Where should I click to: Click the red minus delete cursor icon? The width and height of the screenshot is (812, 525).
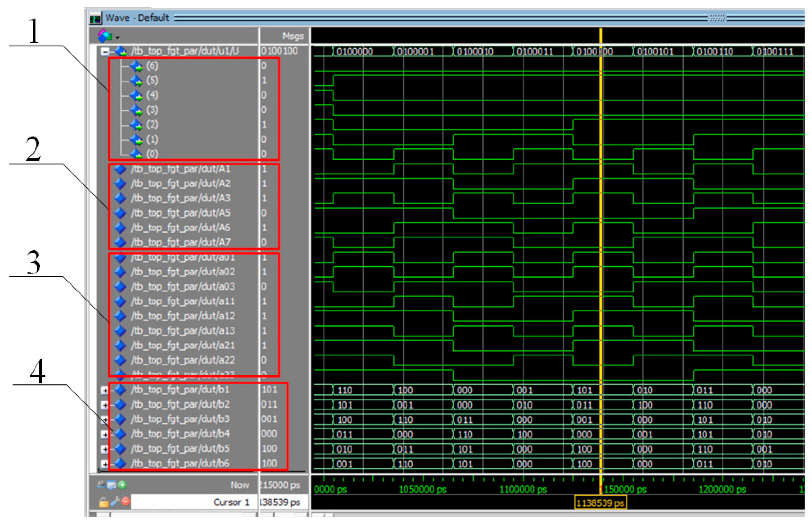126,501
